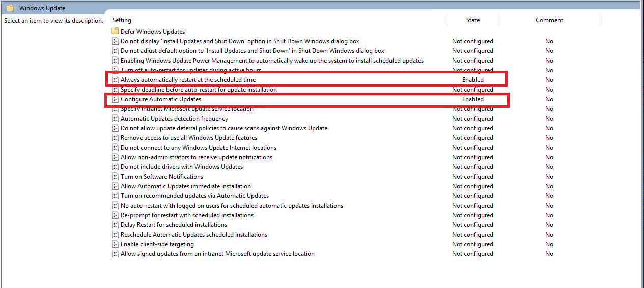This screenshot has width=644, height=288.
Task: Click policy icon beside Allow signed updates from intranet
Action: [x=115, y=254]
